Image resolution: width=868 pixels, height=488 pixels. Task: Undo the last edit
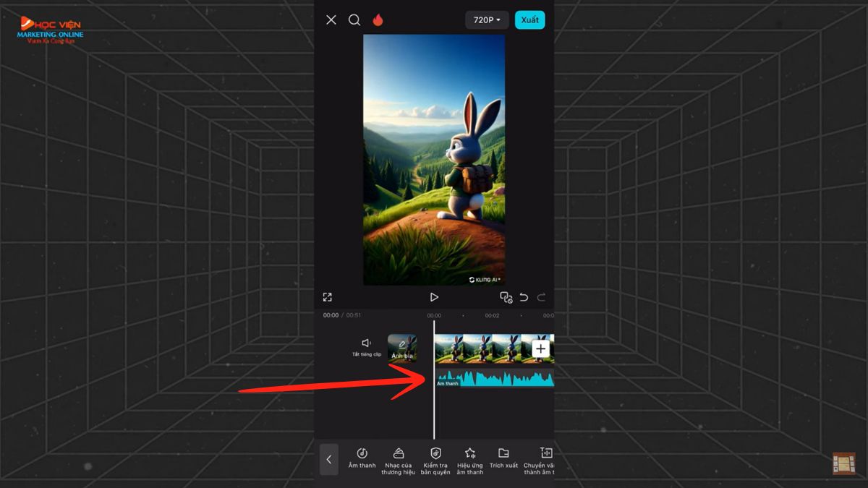pos(524,297)
